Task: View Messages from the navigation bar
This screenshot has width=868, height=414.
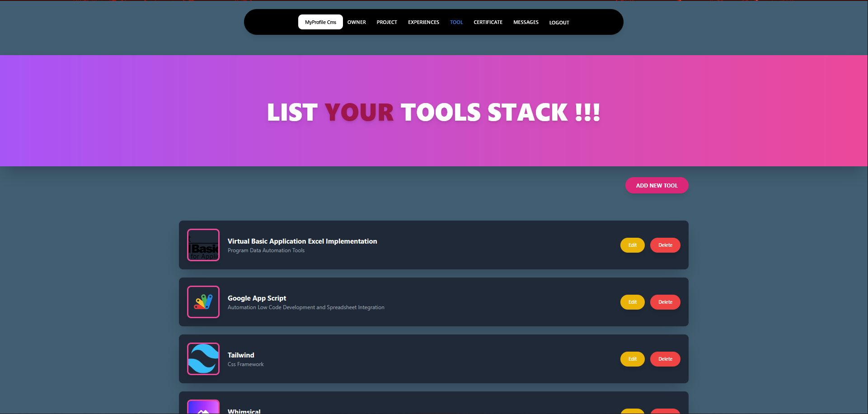Action: pyautogui.click(x=526, y=22)
